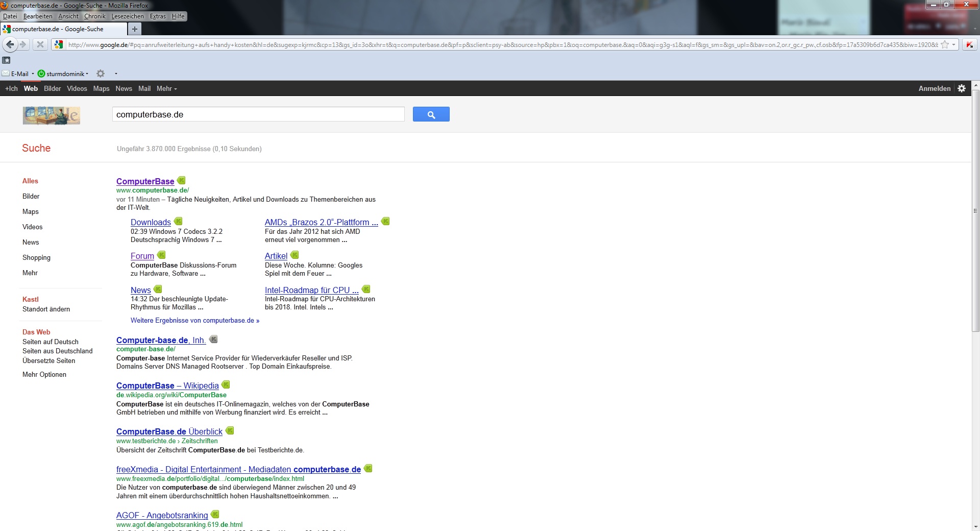This screenshot has height=531, width=980.
Task: Click Standort ändern in the sidebar
Action: point(46,309)
